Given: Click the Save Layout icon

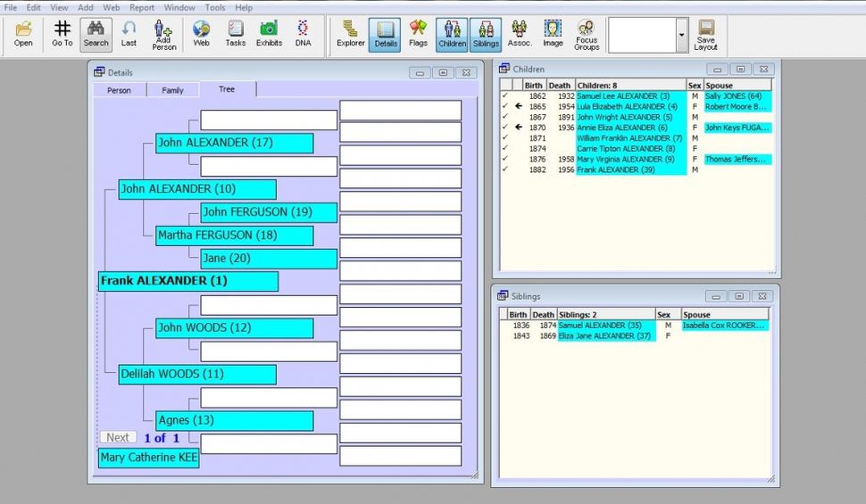Looking at the screenshot, I should tap(706, 35).
